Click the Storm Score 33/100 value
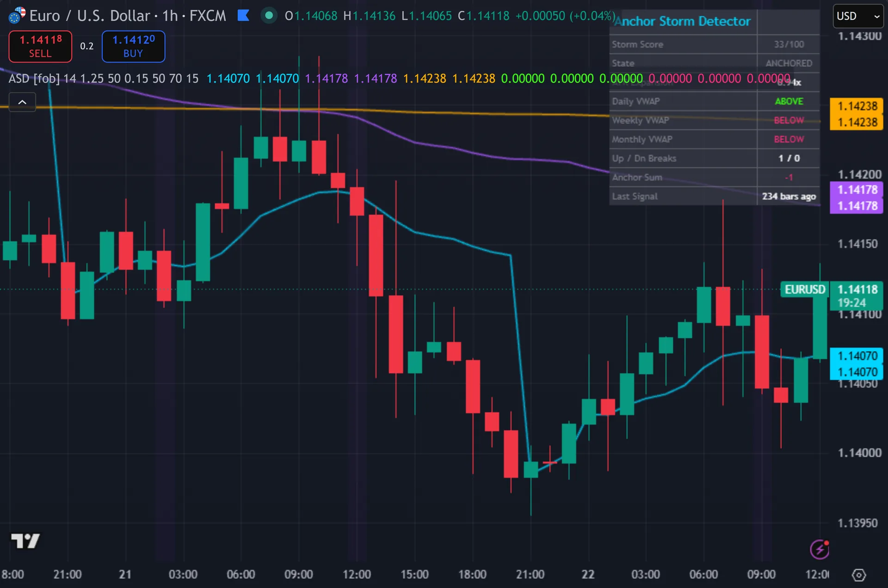Screen dimensions: 888x588 tap(789, 44)
